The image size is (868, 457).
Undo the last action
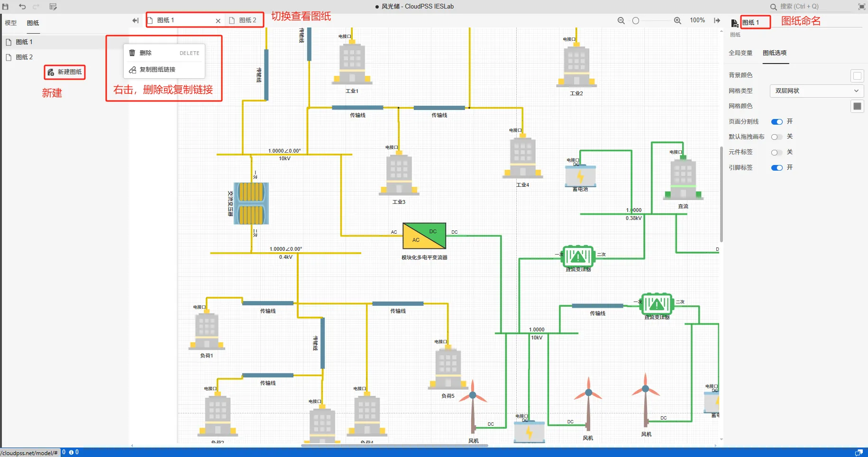pyautogui.click(x=22, y=7)
